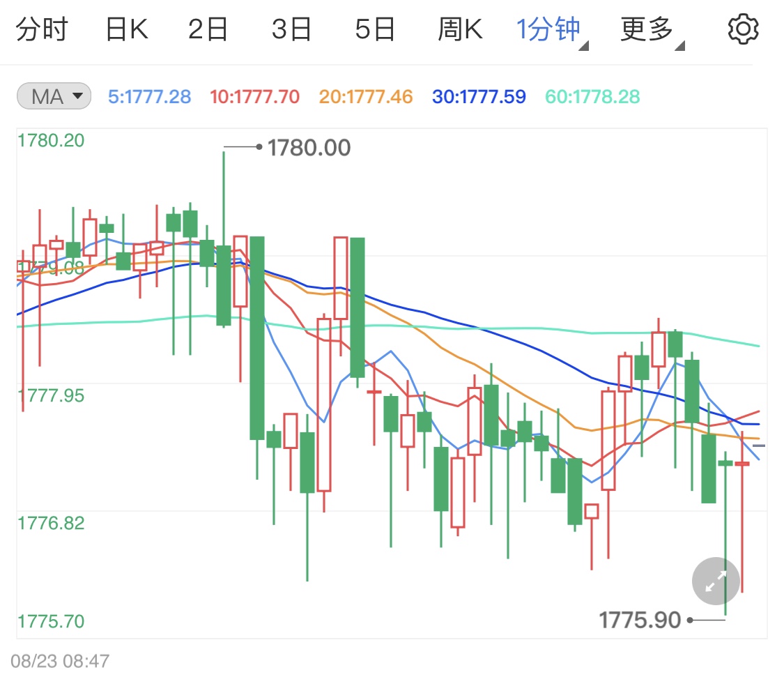Image resolution: width=784 pixels, height=677 pixels.
Task: Click the MA60 value 60:1778.28
Action: point(592,97)
